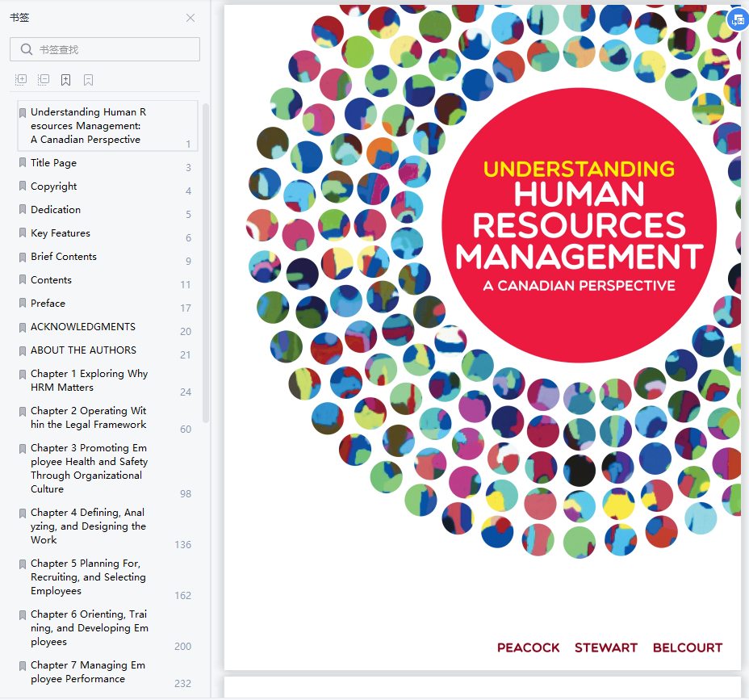Expand all bookmarks icon

[21, 80]
